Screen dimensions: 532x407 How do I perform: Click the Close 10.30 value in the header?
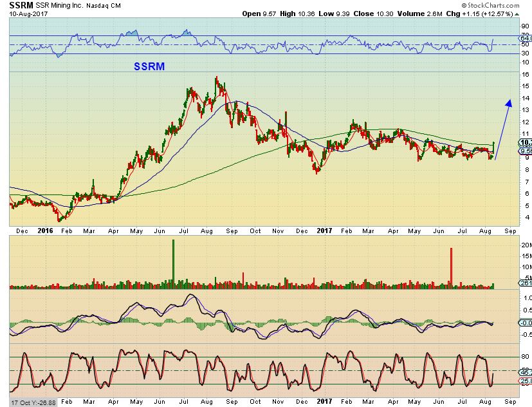[373, 14]
